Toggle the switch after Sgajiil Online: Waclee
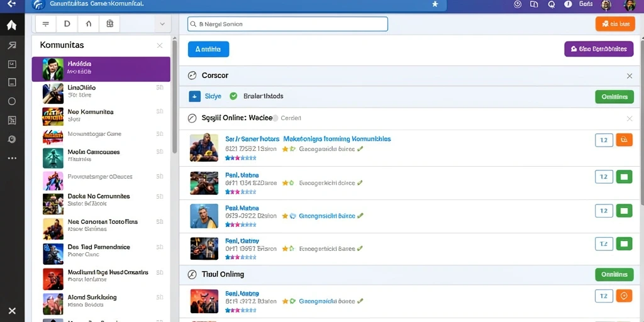This screenshot has height=322, width=644. click(275, 118)
